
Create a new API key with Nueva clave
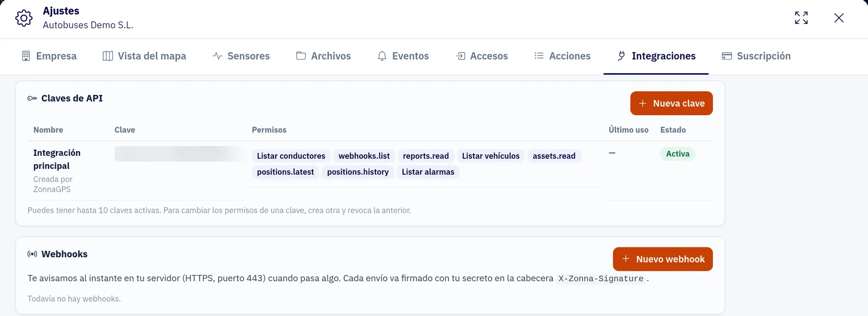(672, 103)
